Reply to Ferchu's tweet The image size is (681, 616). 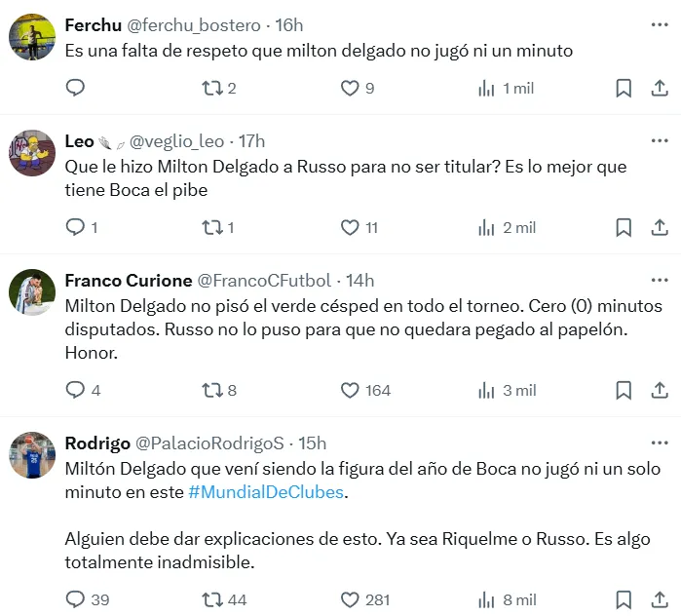tap(76, 89)
